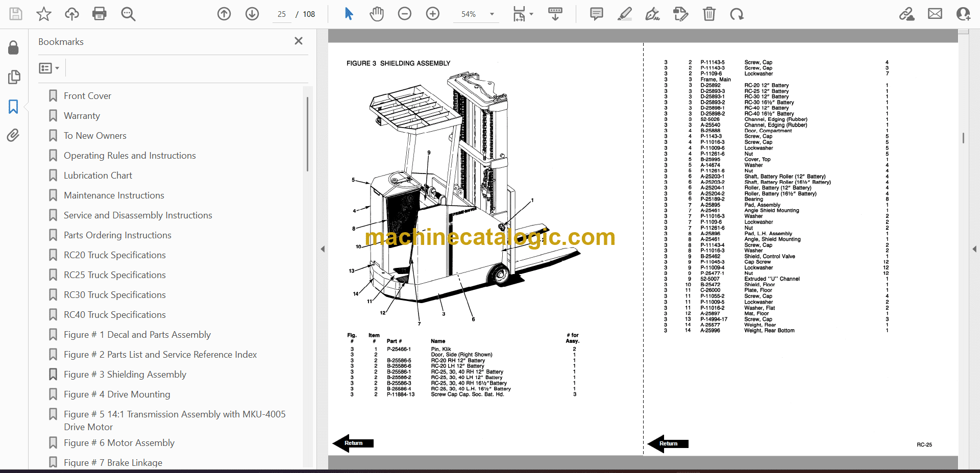Viewport: 980px width, 473px height.
Task: Select the highlighter pen tool
Action: click(624, 14)
